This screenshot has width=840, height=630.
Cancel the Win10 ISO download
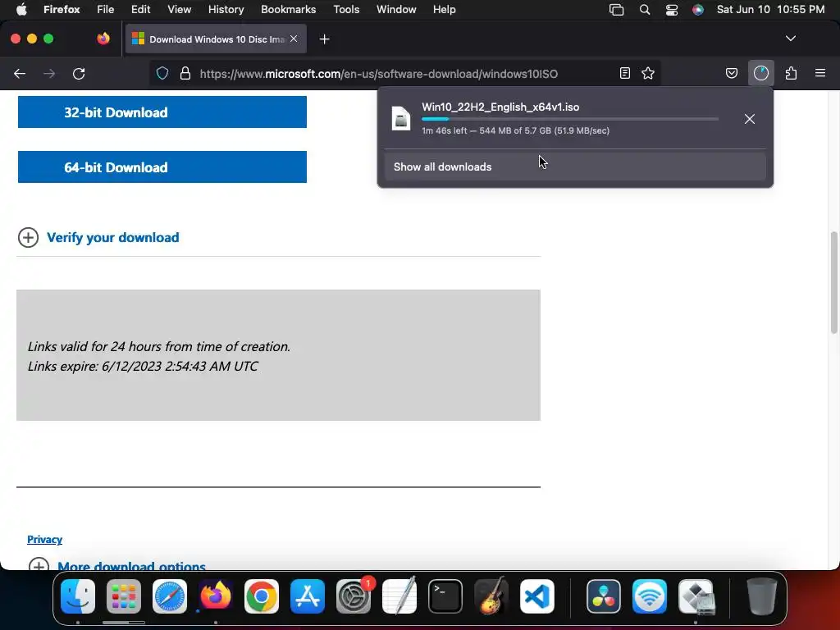coord(750,119)
